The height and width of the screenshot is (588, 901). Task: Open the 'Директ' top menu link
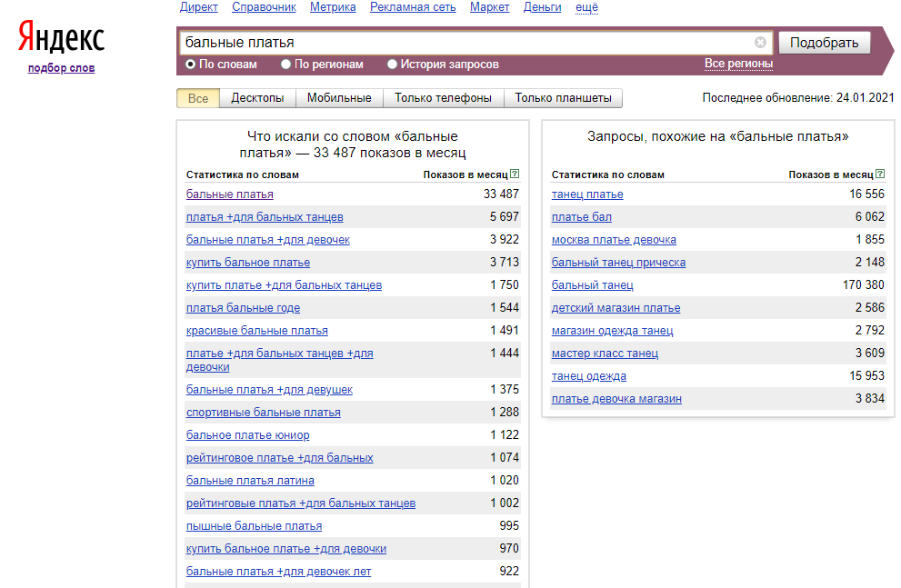tap(199, 7)
